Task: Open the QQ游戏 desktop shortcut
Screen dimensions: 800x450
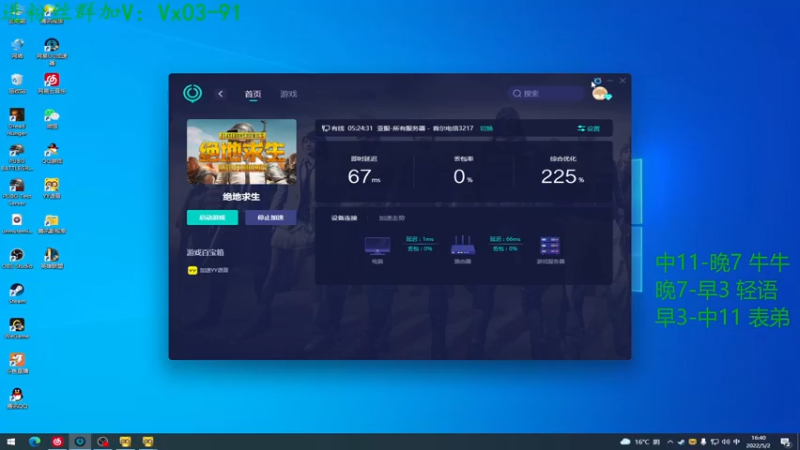Action: coord(52,154)
